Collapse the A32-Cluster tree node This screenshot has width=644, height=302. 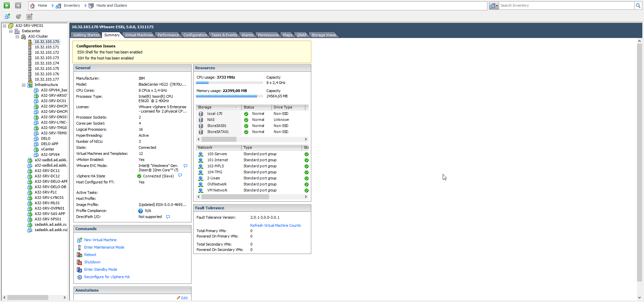tap(17, 37)
